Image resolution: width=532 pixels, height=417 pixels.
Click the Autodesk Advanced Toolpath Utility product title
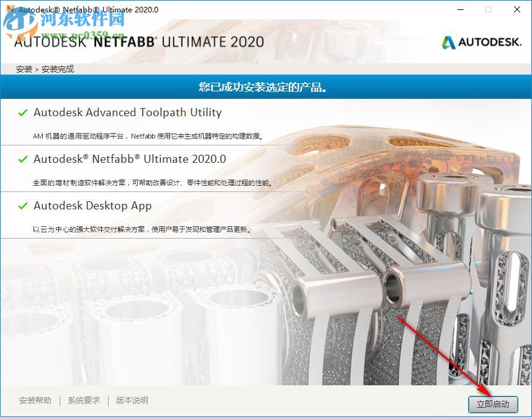tap(127, 113)
